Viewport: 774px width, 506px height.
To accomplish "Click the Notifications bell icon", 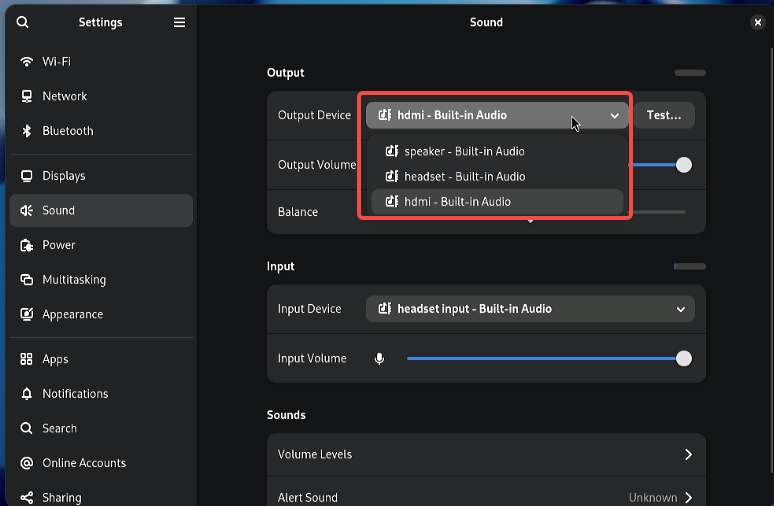I will tap(27, 393).
